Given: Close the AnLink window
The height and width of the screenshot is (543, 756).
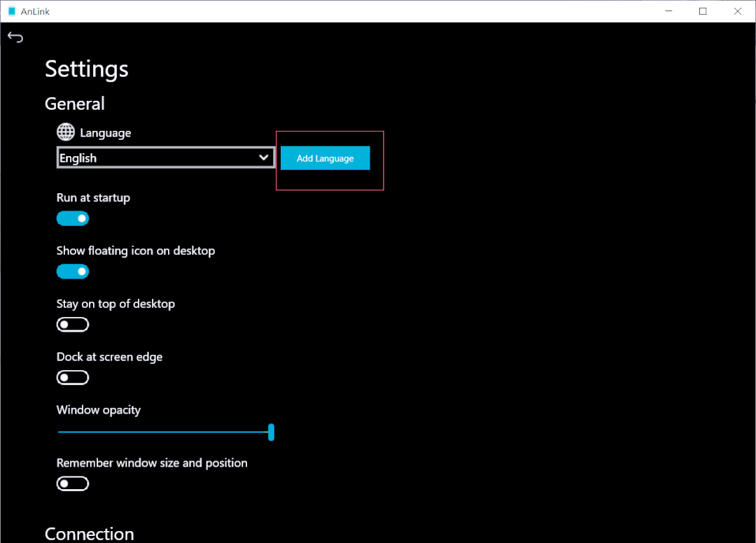Looking at the screenshot, I should point(737,11).
